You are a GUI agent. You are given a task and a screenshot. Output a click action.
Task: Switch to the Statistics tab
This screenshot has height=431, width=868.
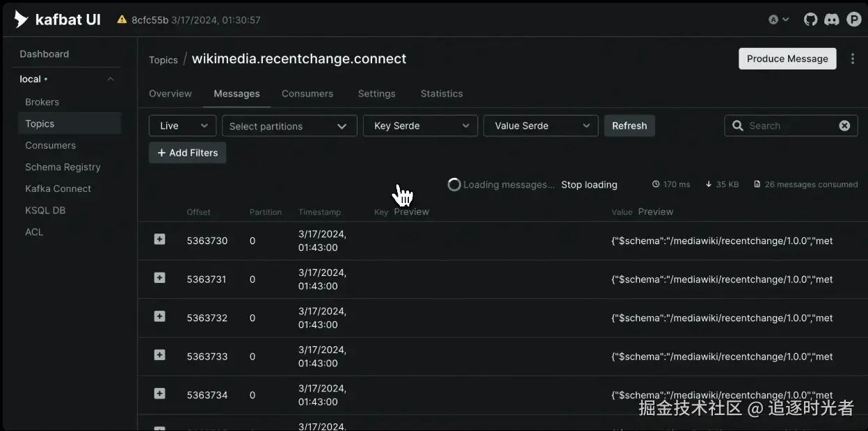point(442,94)
